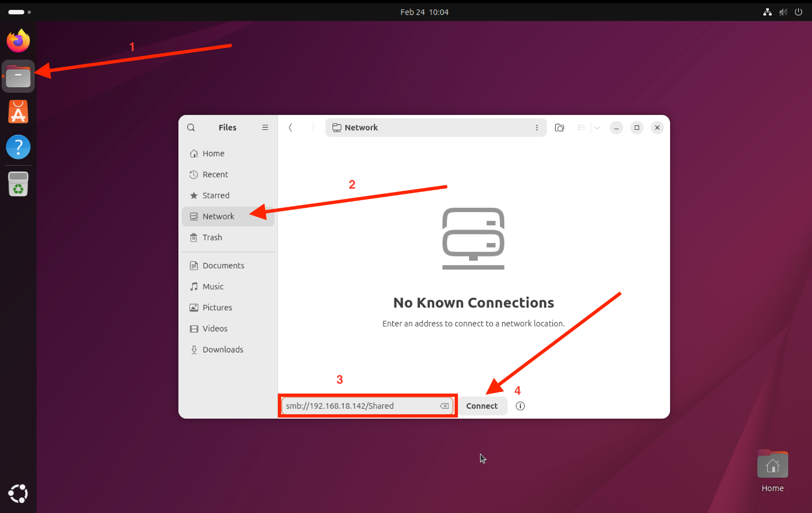This screenshot has height=513, width=812.
Task: Expand view options dropdown arrow
Action: (x=597, y=128)
